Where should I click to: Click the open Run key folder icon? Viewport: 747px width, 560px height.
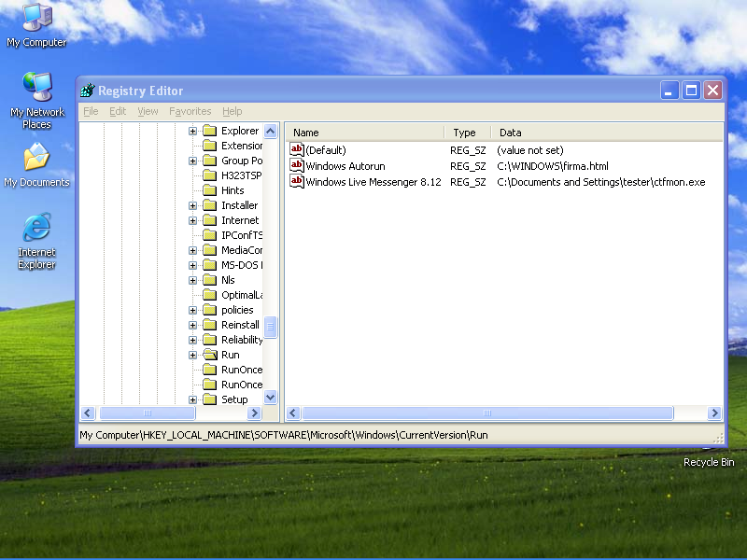click(x=209, y=355)
